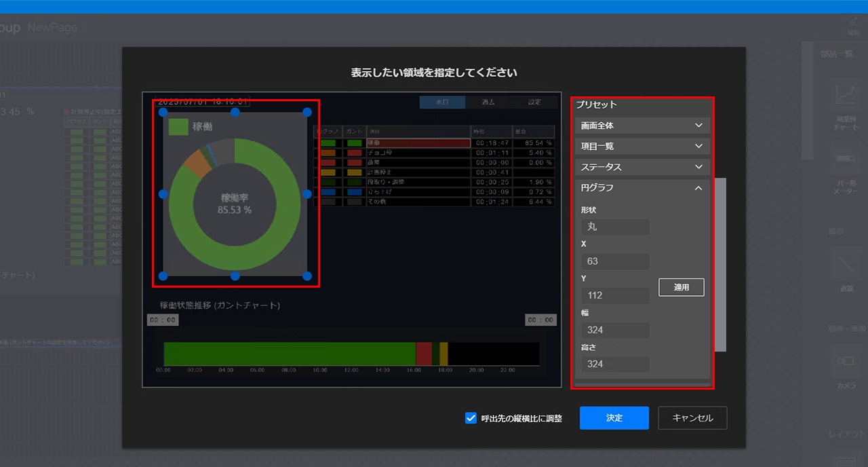Screen dimensions: 868x467
Task: Click the 高さ height input field
Action: (614, 364)
